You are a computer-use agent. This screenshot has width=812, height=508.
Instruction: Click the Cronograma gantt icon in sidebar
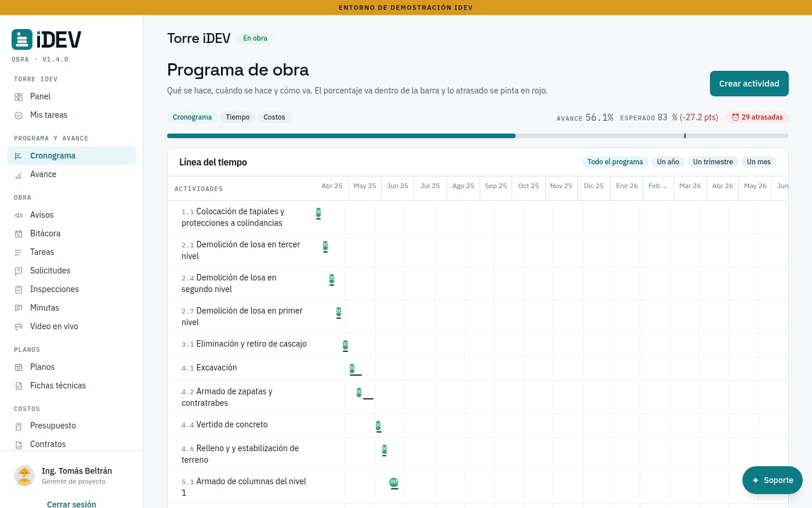click(19, 156)
